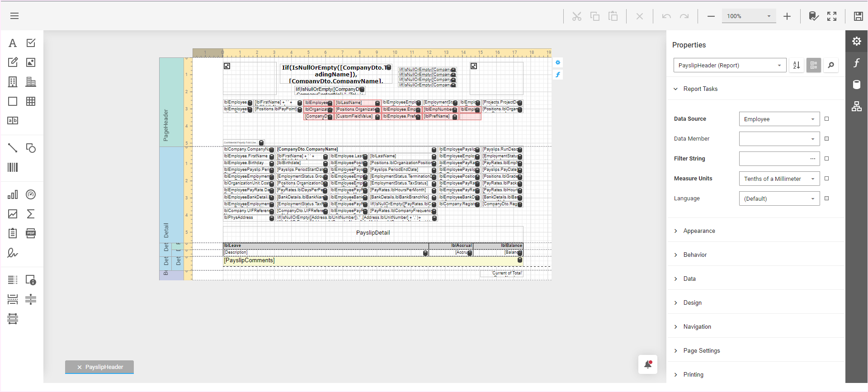Click the Filter String input field
868x392 pixels.
click(774, 159)
